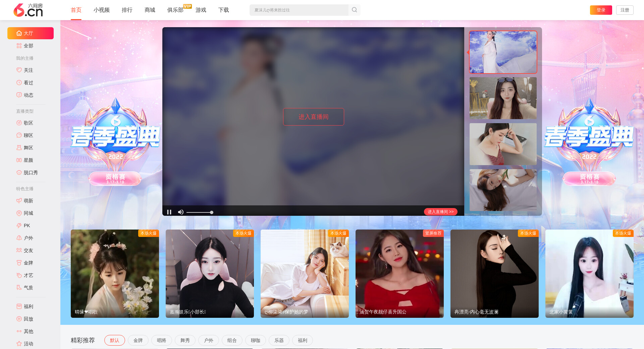Image resolution: width=644 pixels, height=349 pixels.
Task: Open the 冉漂亮-内心毫无波澜 stream card
Action: [494, 273]
